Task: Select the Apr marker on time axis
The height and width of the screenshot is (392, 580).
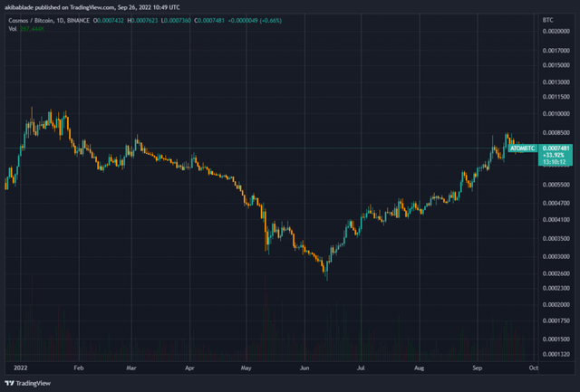Action: (190, 368)
